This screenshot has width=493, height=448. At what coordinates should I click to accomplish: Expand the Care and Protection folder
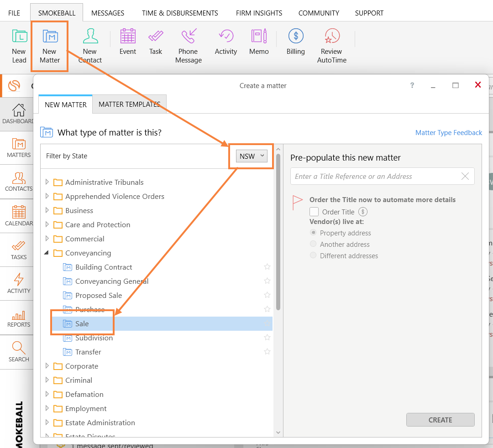(47, 224)
